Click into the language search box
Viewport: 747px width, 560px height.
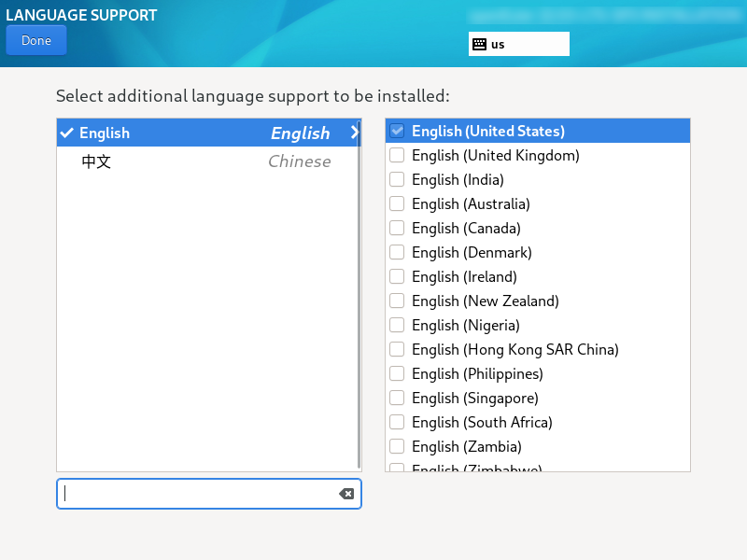coord(196,494)
